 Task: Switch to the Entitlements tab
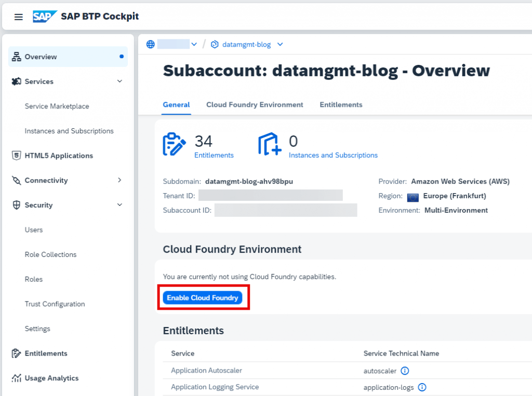click(x=341, y=105)
